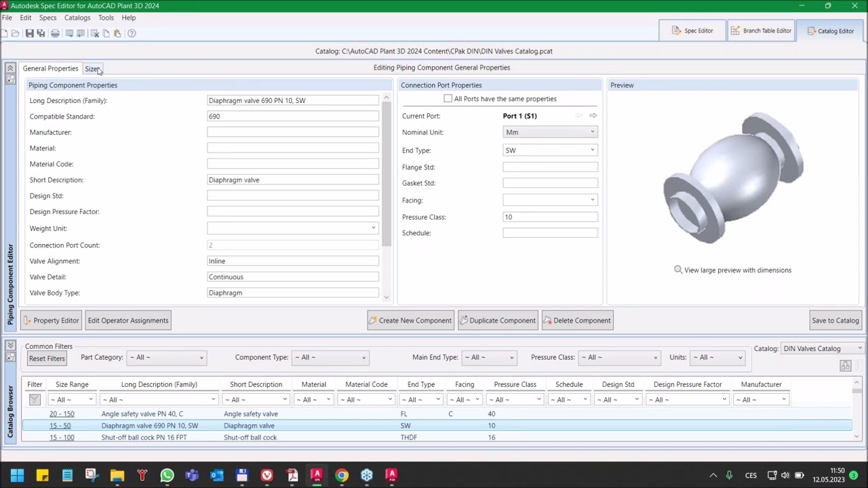Check 'All Ports have the same properties'
Screen dimensions: 868x488
[x=448, y=99]
